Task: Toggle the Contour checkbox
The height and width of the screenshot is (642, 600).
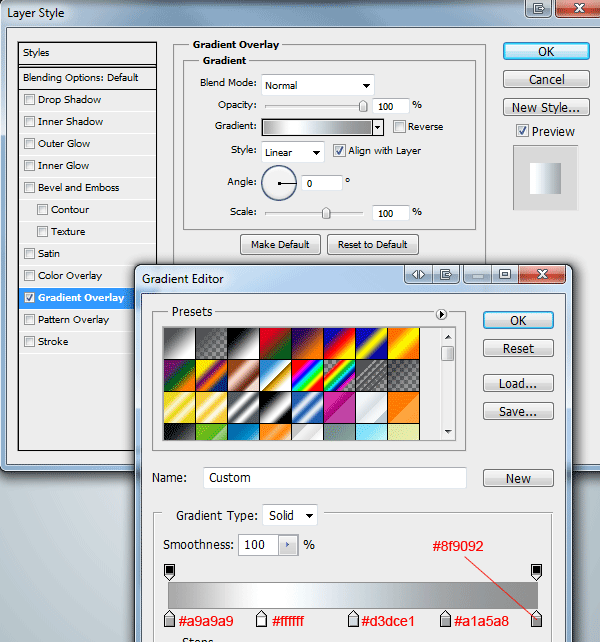Action: pyautogui.click(x=42, y=210)
